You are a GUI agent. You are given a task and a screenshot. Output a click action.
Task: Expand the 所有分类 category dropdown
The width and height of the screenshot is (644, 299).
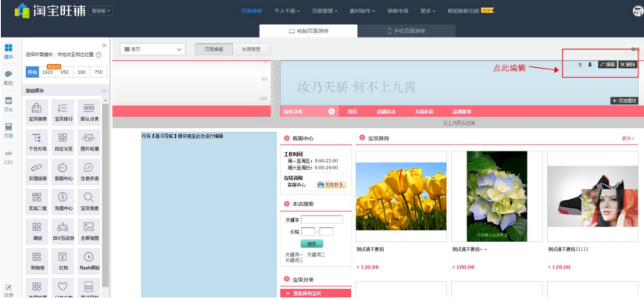click(x=331, y=112)
